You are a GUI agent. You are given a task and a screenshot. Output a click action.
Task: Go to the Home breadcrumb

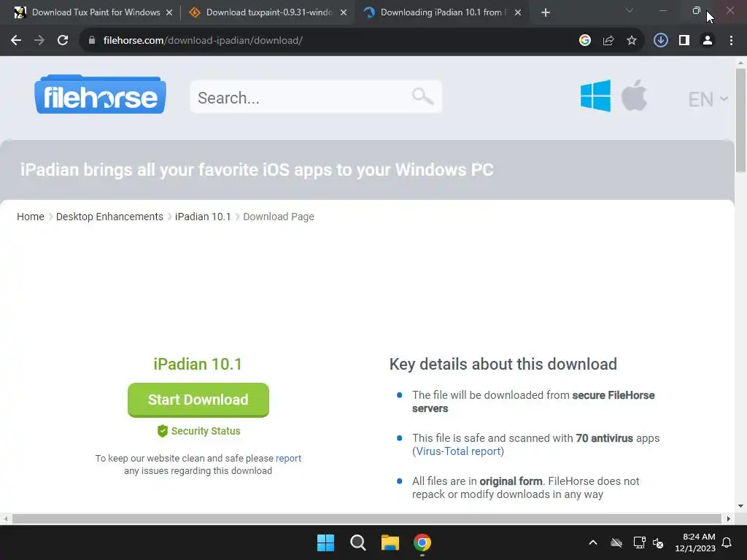(31, 217)
